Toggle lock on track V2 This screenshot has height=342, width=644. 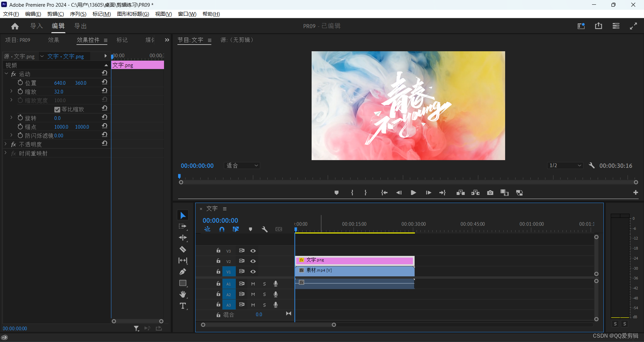coord(218,261)
